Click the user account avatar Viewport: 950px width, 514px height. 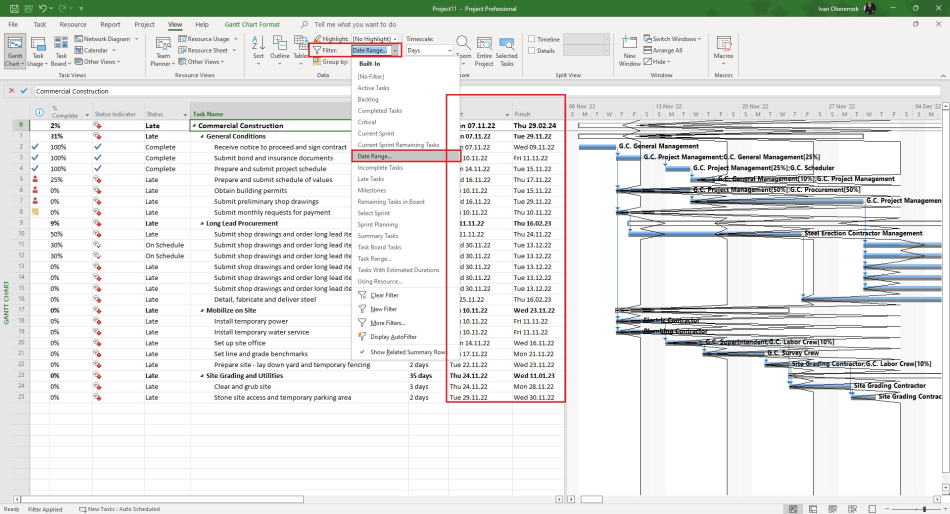[869, 8]
